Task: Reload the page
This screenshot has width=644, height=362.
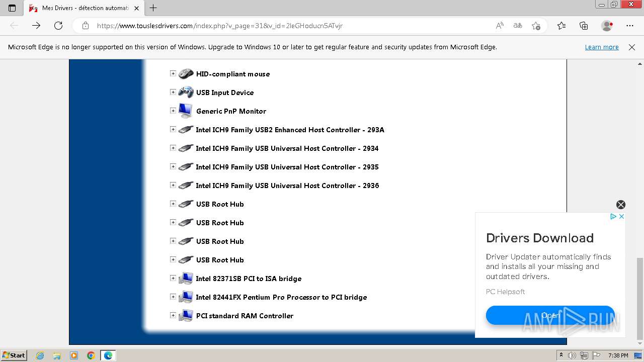Action: (x=58, y=26)
